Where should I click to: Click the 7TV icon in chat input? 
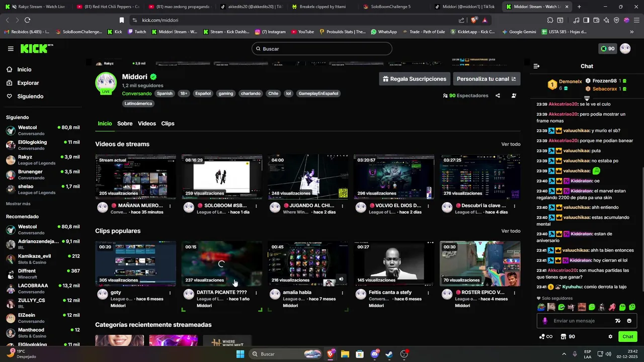pyautogui.click(x=618, y=321)
